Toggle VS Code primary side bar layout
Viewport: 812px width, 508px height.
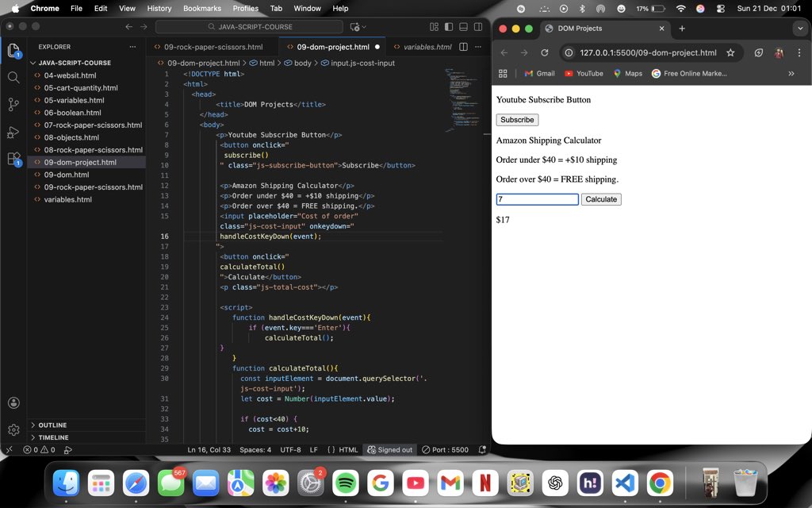(x=449, y=26)
